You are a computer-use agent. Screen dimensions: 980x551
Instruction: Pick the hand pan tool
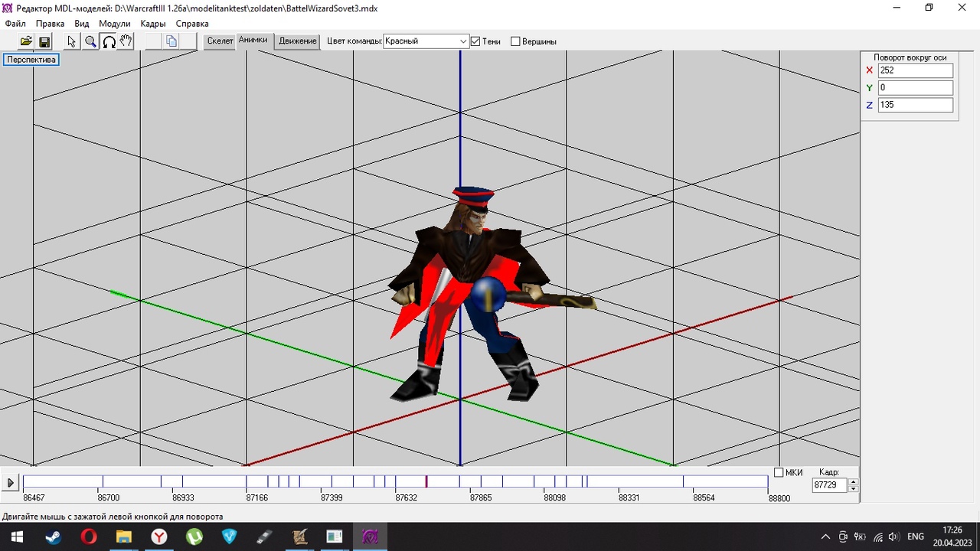coord(126,41)
